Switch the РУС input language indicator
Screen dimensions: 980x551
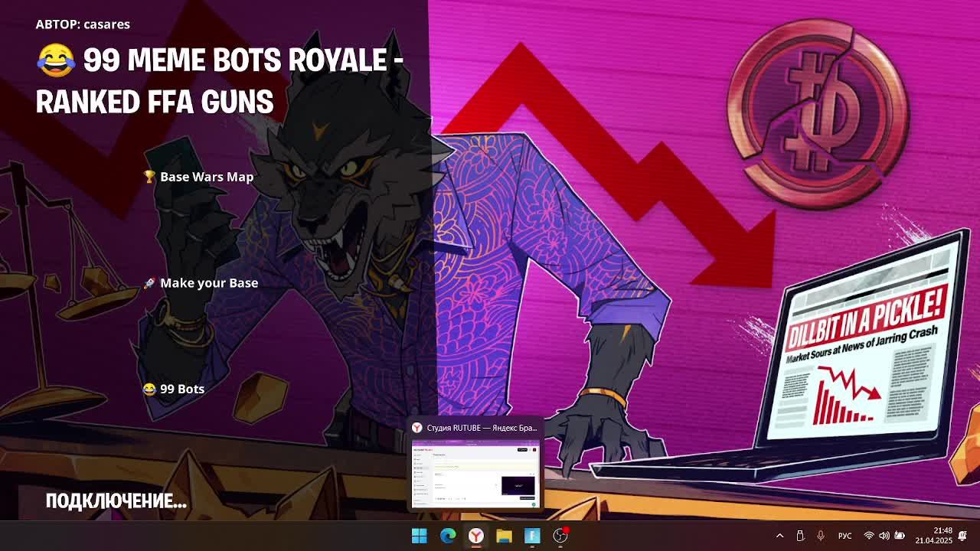(844, 536)
